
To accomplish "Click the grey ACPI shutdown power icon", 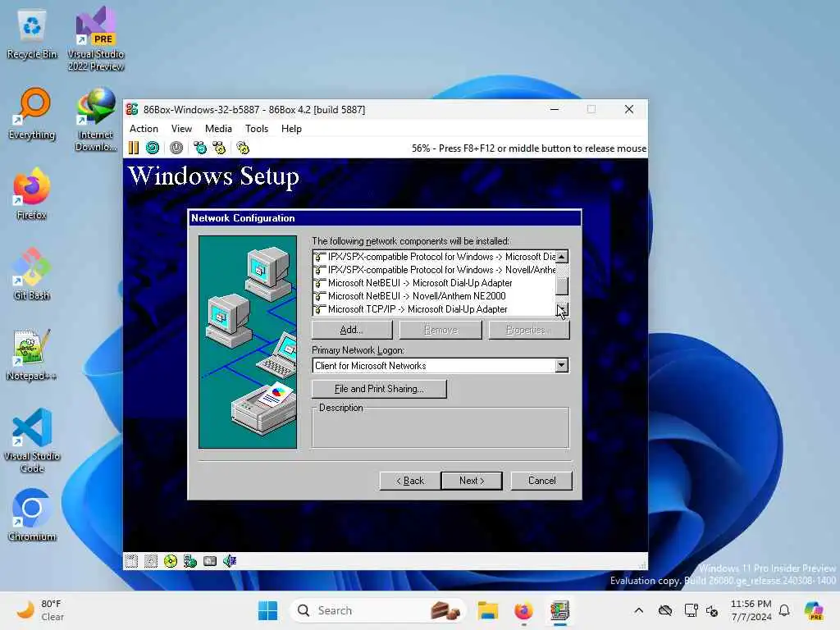I will click(x=176, y=148).
